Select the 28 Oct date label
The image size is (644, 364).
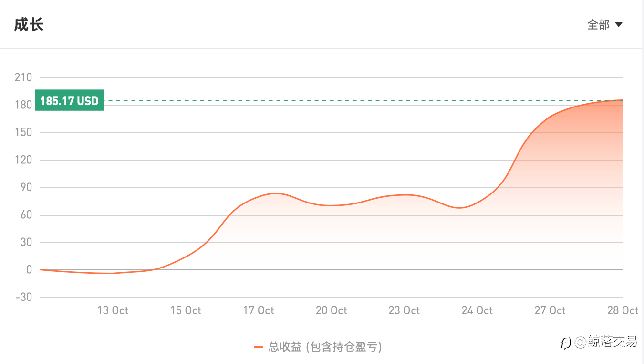[623, 310]
